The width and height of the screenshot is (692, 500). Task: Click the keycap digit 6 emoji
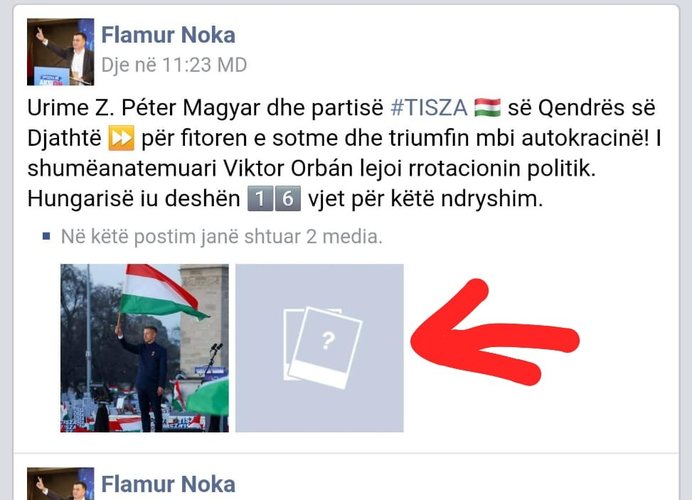tap(288, 199)
